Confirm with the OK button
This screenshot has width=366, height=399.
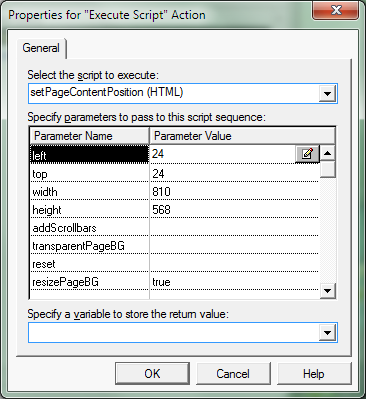click(x=152, y=373)
